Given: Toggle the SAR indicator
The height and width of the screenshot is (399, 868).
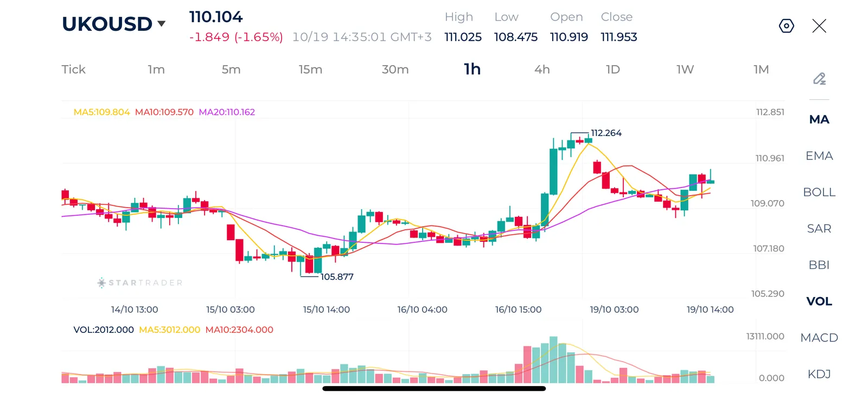Looking at the screenshot, I should click(819, 229).
